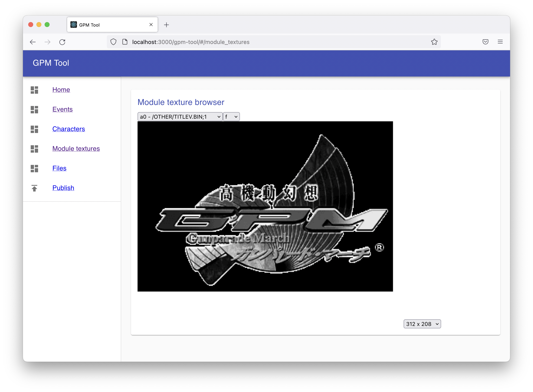Bookmark this page with the star icon
This screenshot has height=392, width=533.
click(434, 42)
